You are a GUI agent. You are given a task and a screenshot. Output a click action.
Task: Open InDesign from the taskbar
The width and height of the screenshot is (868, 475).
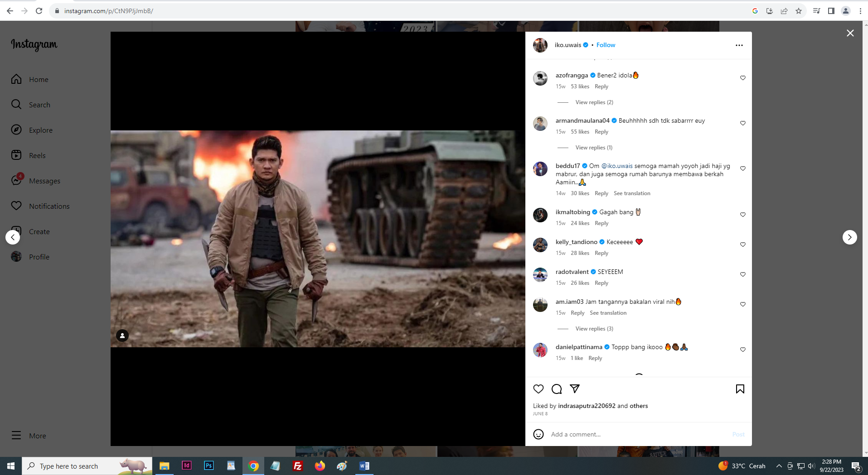pyautogui.click(x=186, y=465)
